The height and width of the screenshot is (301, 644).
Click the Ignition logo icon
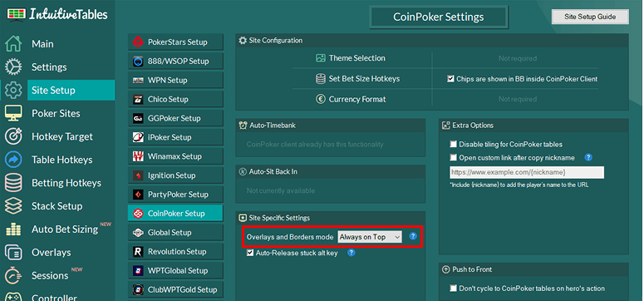138,175
